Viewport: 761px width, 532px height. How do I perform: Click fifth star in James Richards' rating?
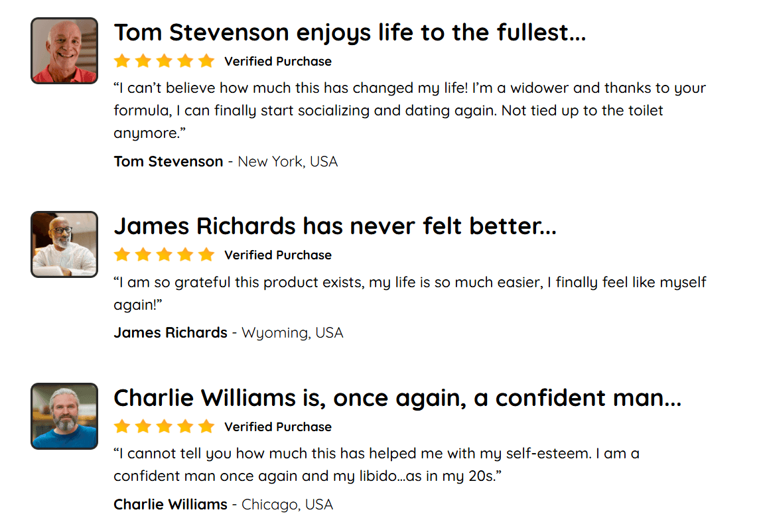point(206,255)
